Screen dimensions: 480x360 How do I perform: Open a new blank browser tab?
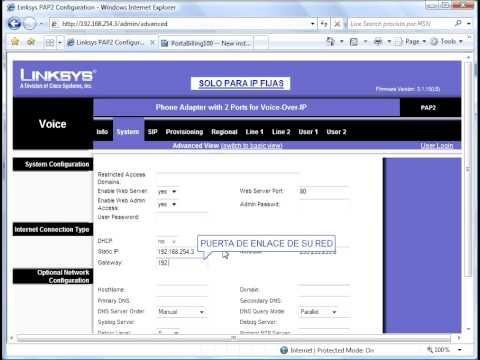pyautogui.click(x=261, y=43)
